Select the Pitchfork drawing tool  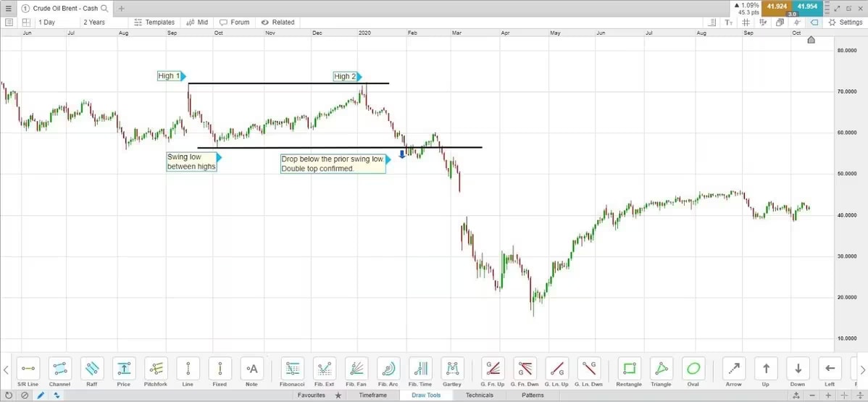[156, 368]
